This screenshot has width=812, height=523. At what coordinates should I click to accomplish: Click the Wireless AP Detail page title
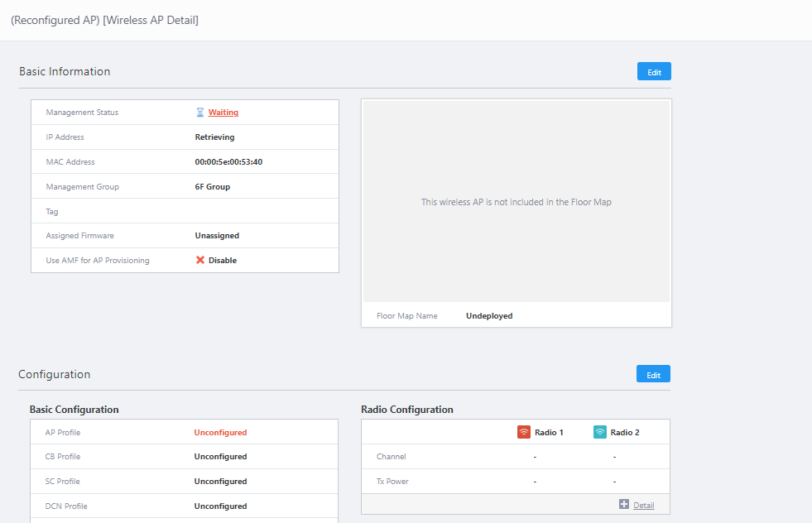[104, 20]
